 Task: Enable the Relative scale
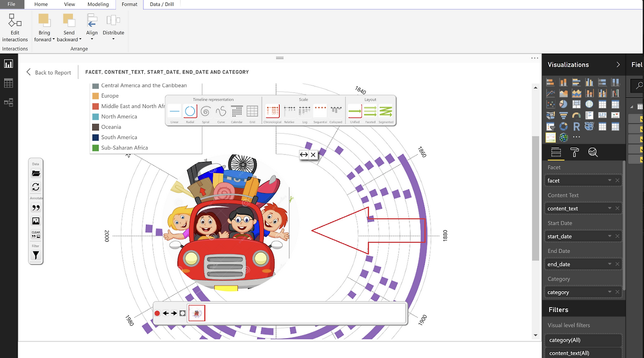point(288,111)
